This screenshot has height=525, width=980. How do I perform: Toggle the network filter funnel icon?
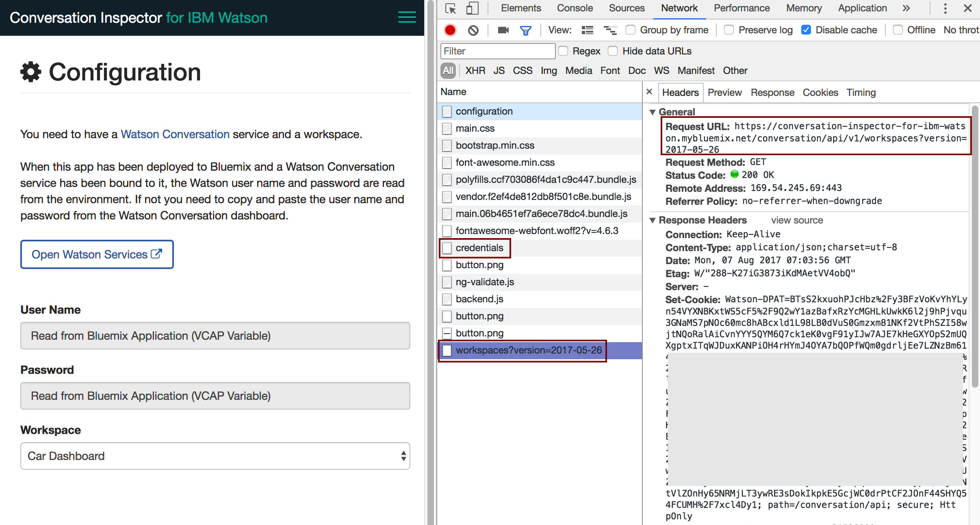(x=526, y=30)
